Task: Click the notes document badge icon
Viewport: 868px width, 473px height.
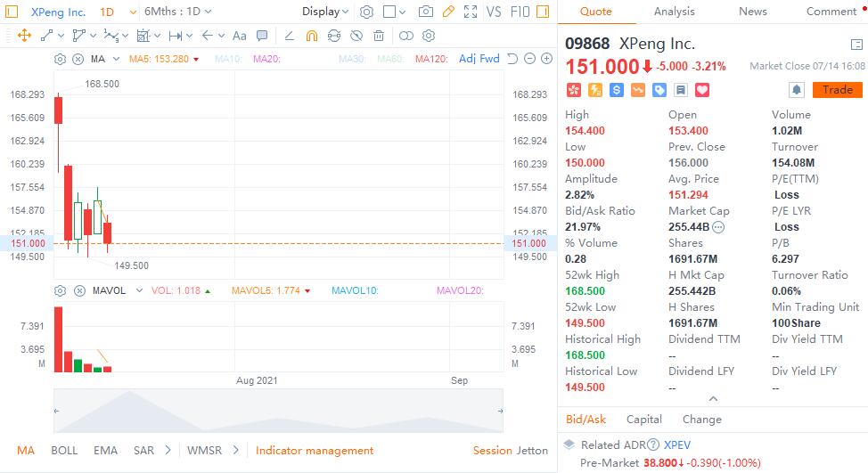Action: (681, 90)
